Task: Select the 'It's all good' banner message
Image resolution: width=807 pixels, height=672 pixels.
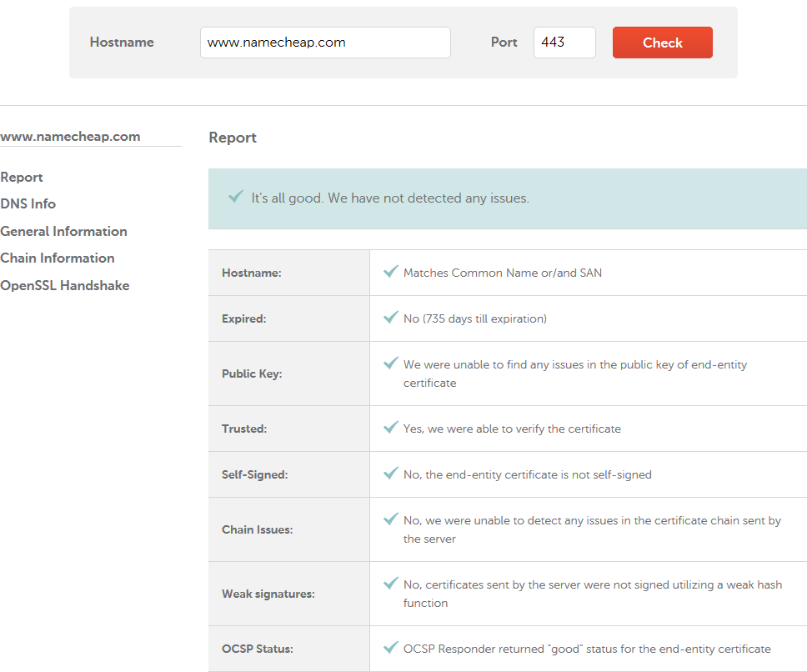Action: (390, 198)
